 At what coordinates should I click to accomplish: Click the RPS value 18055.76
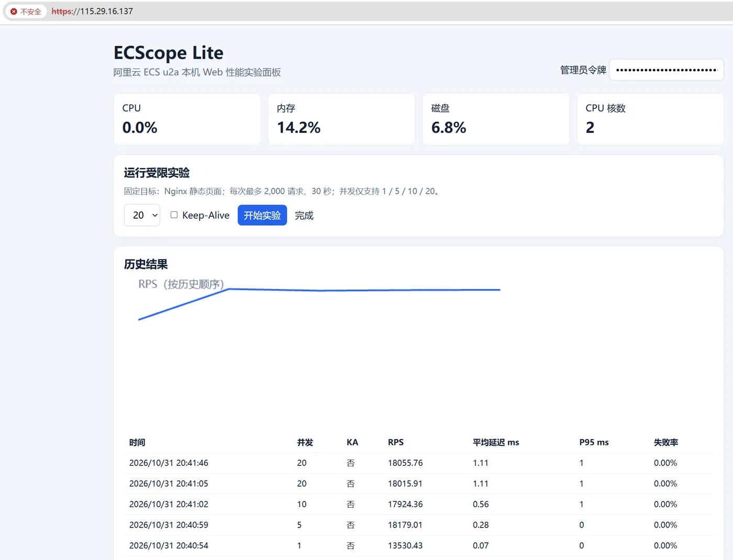[x=405, y=463]
